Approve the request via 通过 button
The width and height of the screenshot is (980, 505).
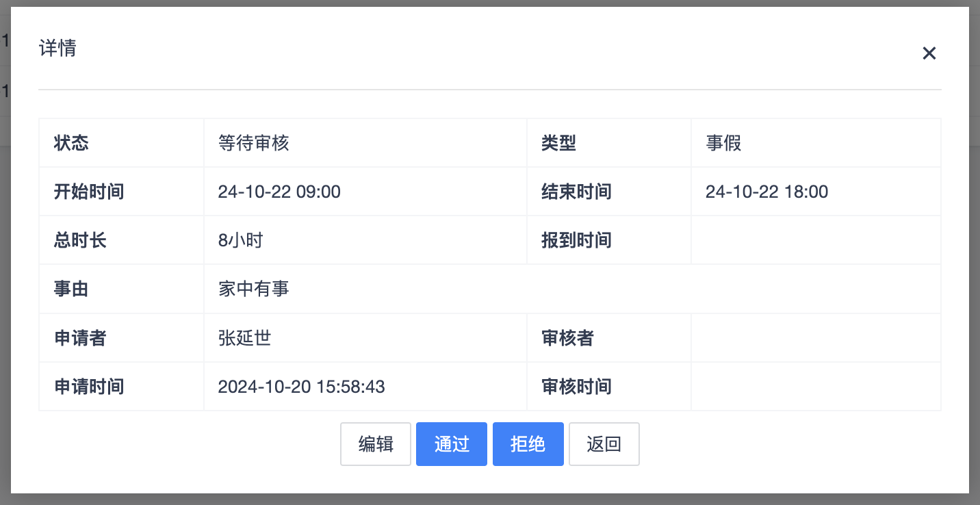tap(451, 444)
